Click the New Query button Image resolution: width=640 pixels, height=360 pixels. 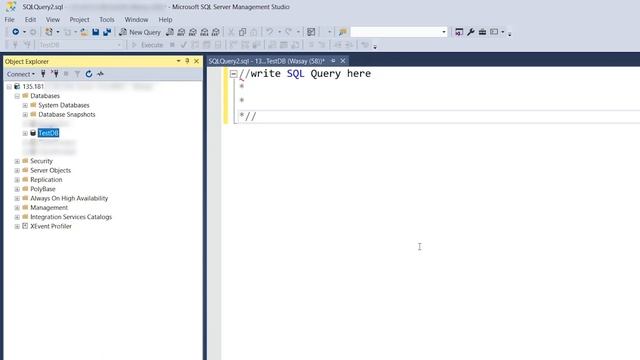[x=140, y=32]
